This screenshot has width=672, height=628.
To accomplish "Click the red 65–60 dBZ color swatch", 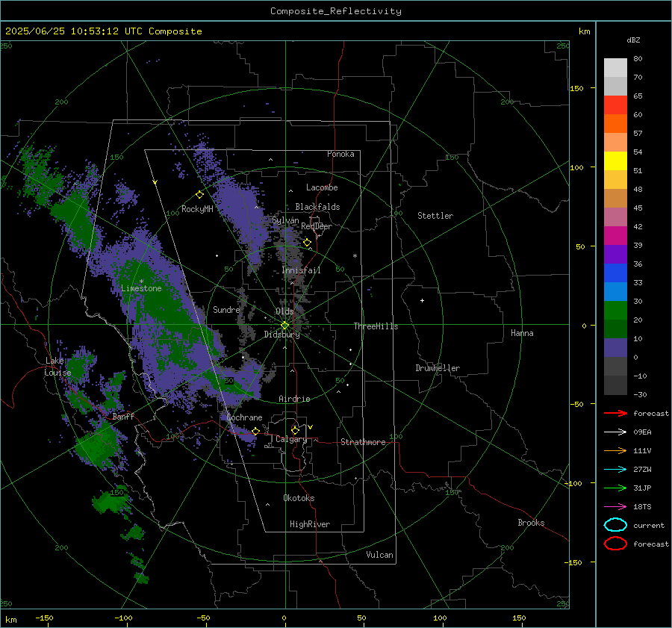I will click(615, 105).
